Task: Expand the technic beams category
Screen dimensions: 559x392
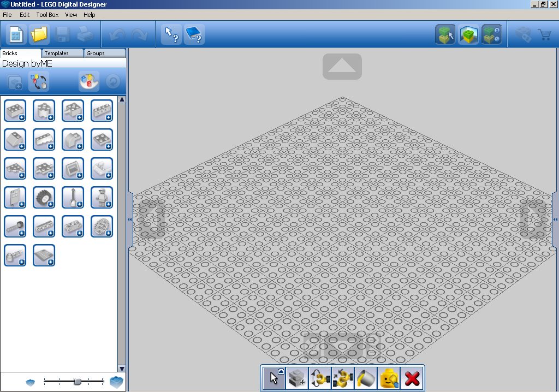Action: pos(44,226)
